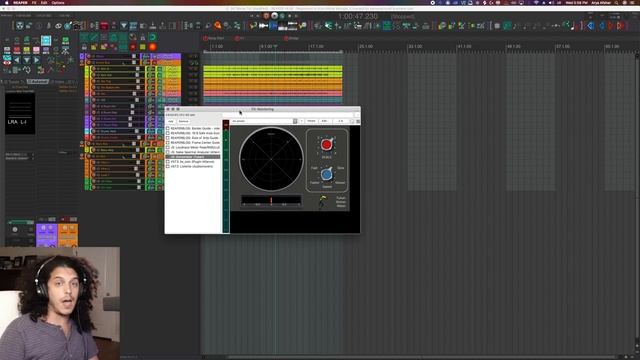Open the FX menu
The width and height of the screenshot is (640, 360).
pyautogui.click(x=34, y=2)
